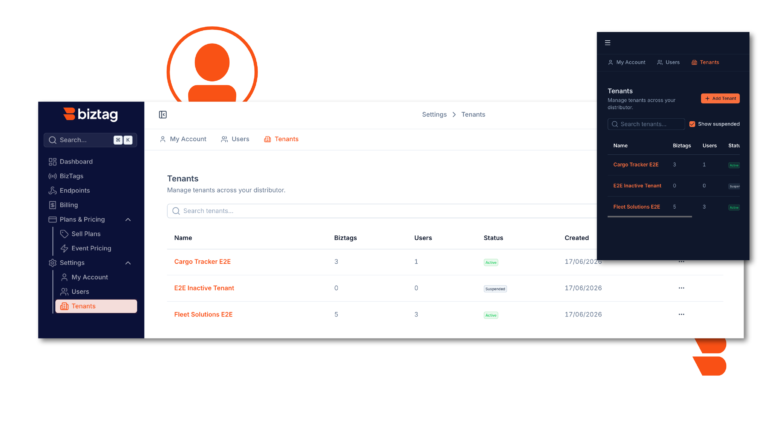The height and width of the screenshot is (440, 782).
Task: Click the BizTags signal icon in sidebar
Action: (x=52, y=176)
